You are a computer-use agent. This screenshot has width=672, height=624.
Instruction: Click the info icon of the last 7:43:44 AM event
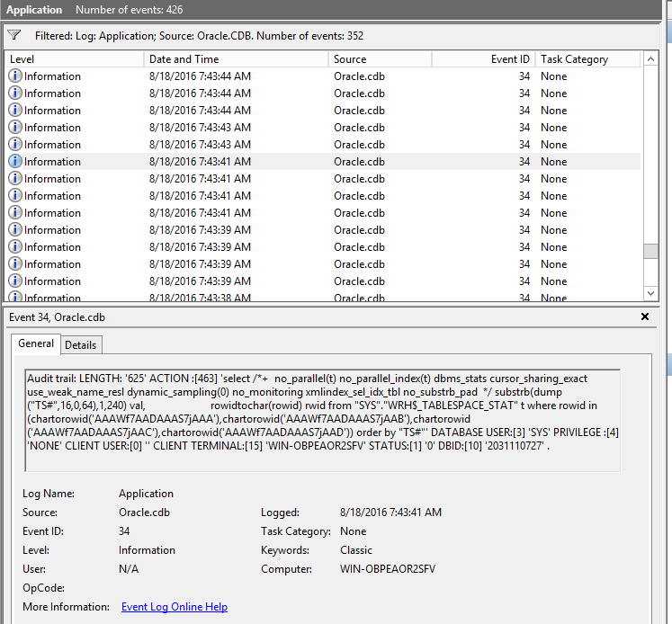(x=14, y=111)
